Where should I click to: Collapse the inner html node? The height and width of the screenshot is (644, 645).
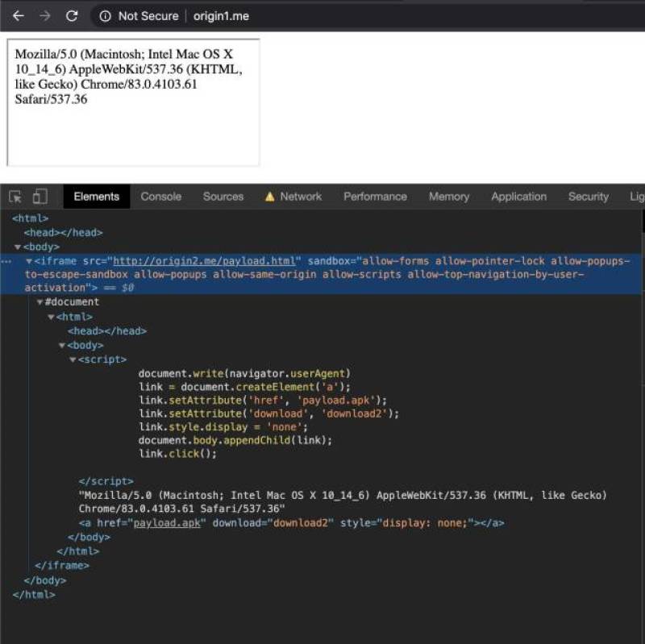(x=51, y=317)
